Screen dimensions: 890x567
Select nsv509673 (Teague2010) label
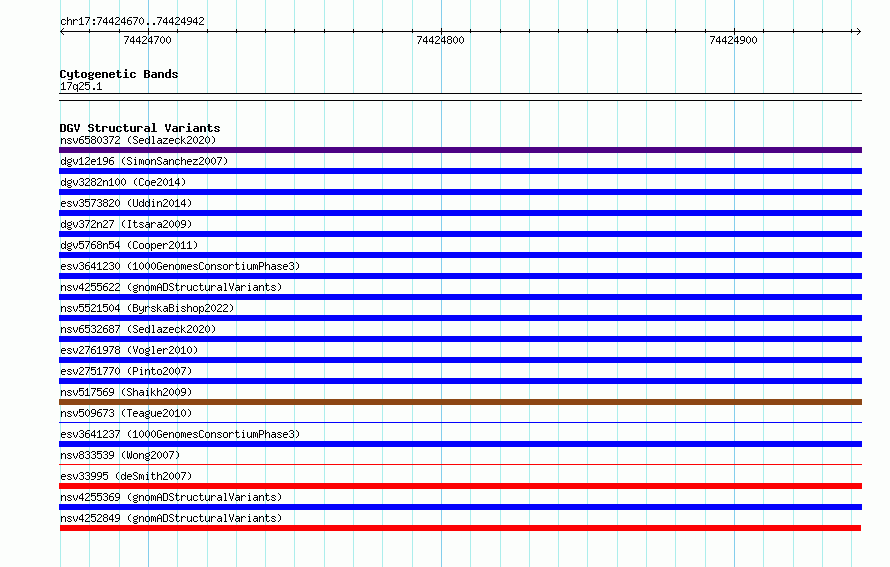[x=126, y=413]
